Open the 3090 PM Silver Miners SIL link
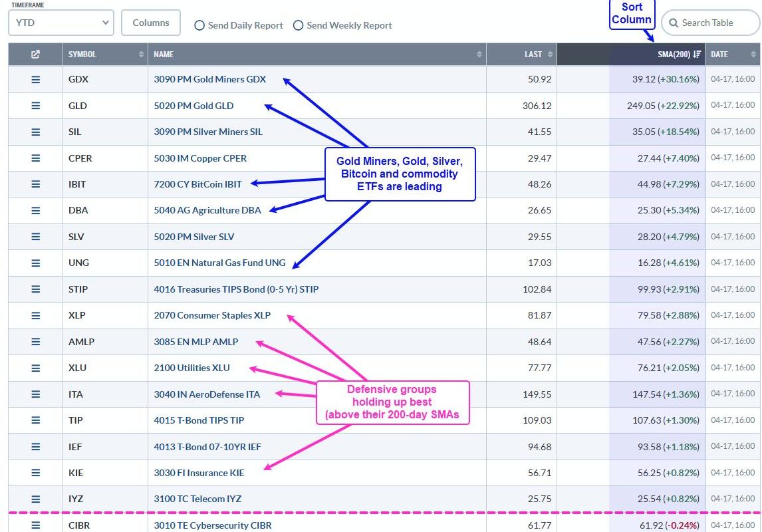 tap(208, 132)
